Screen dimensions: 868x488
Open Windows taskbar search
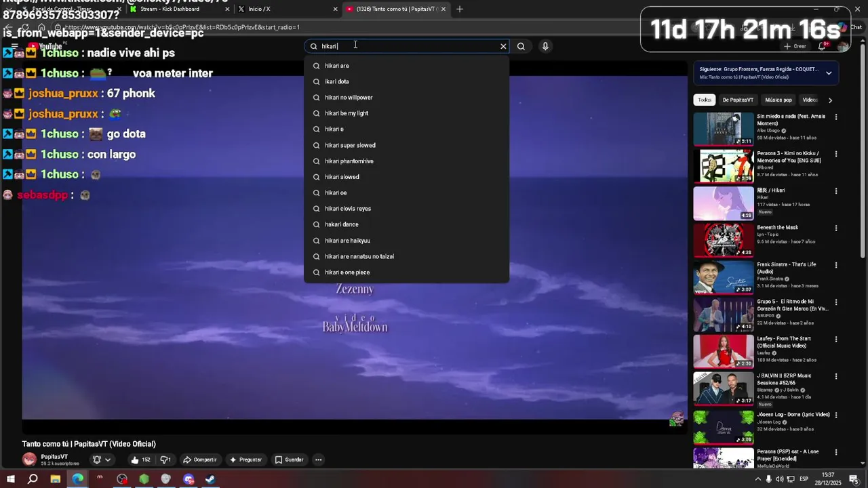pos(33,479)
